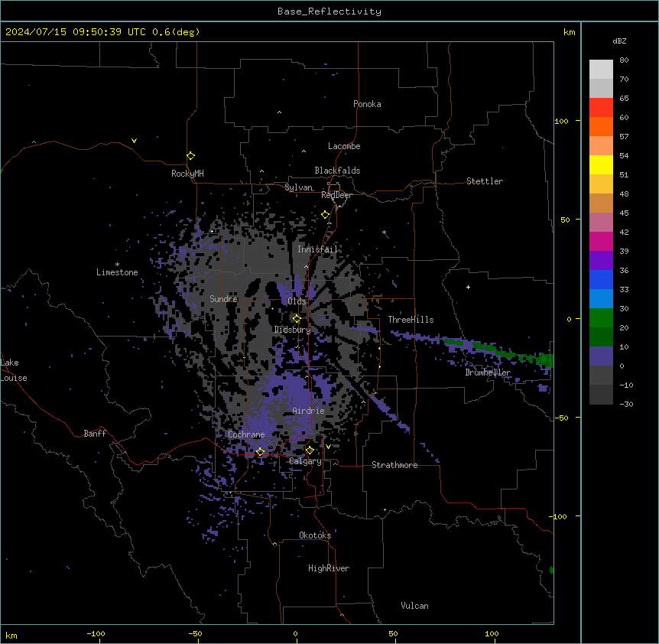Click the -30 value in the dBZ legend
The height and width of the screenshot is (644, 659).
point(626,404)
